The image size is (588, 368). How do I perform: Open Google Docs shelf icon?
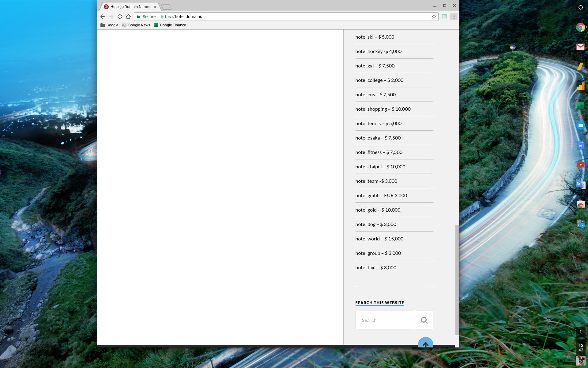click(x=580, y=145)
